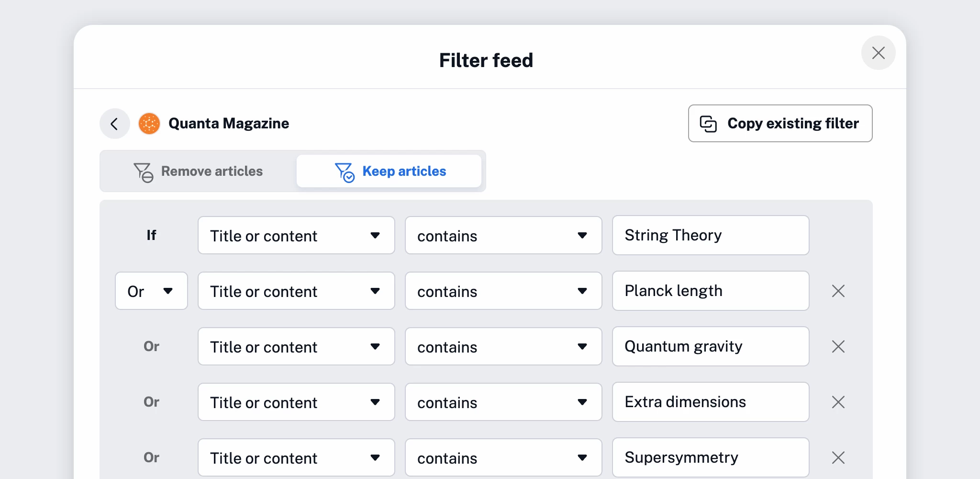Viewport: 980px width, 479px height.
Task: Click the String Theory text field
Action: coord(710,235)
